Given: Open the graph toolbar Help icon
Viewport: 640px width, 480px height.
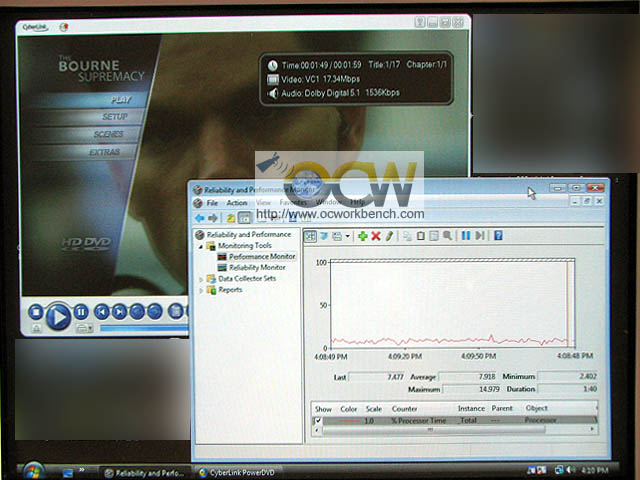Looking at the screenshot, I should pos(498,236).
